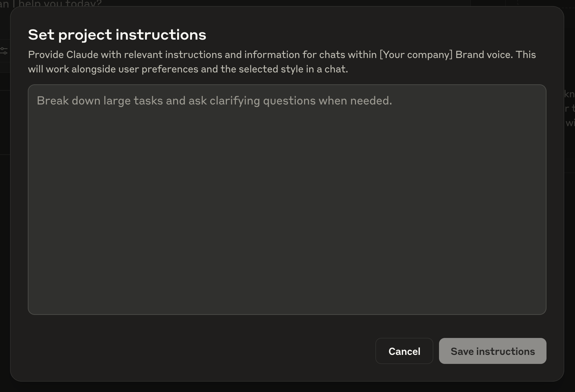Click the text area border outline
The image size is (575, 392).
tap(28, 198)
